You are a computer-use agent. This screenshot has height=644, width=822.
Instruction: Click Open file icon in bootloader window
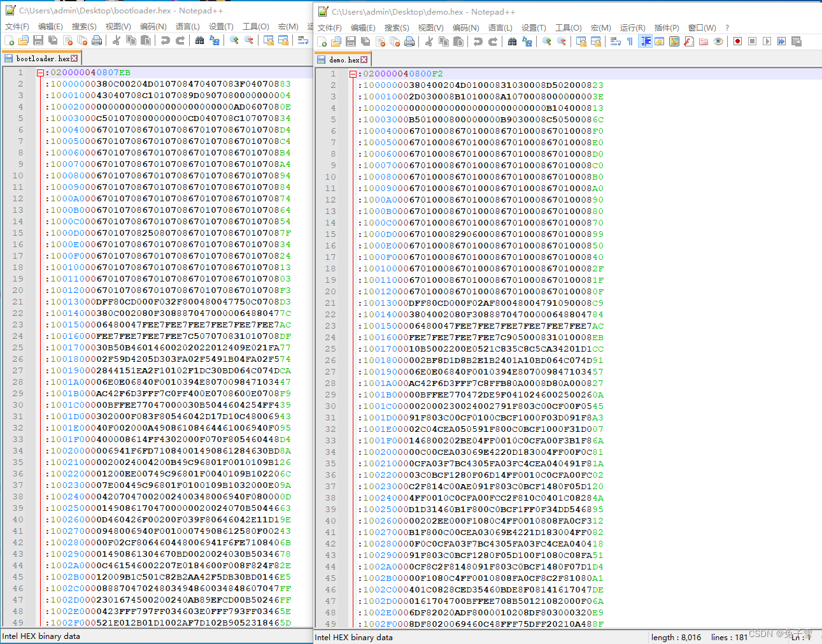click(24, 40)
